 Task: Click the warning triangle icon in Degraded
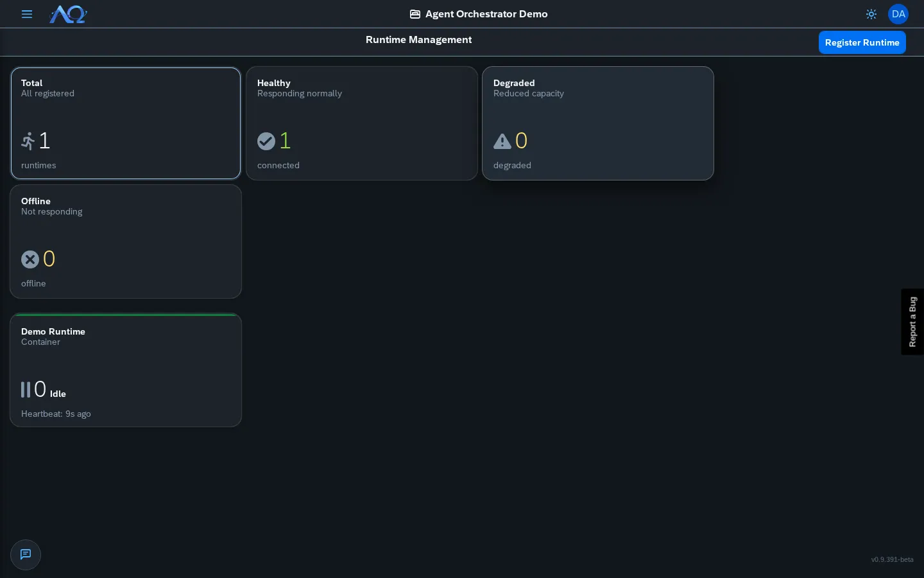tap(502, 141)
